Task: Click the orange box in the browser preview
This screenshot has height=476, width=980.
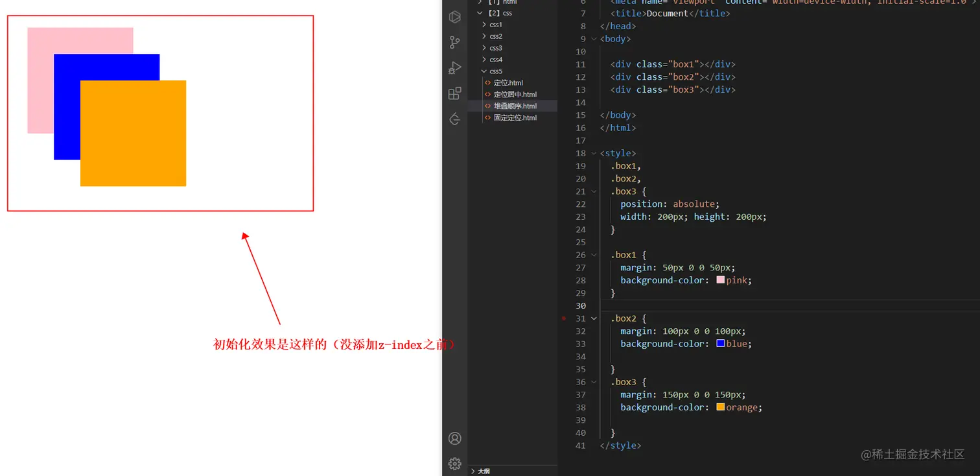Action: 134,134
